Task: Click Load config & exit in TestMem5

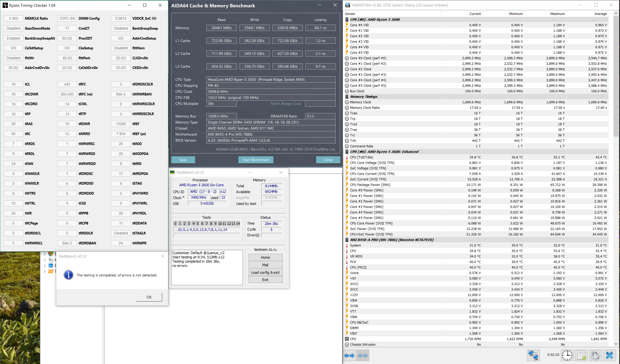Action: pos(265,272)
